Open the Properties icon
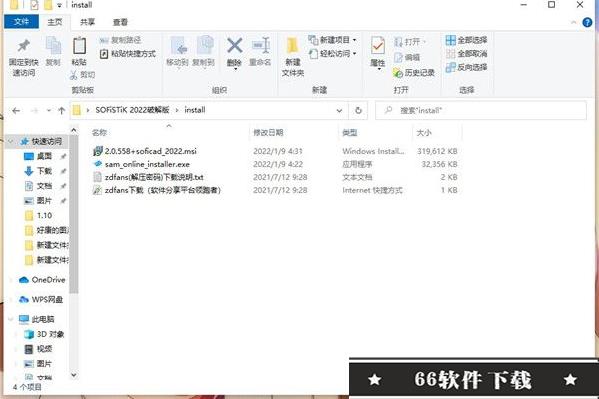Viewport: 599px width, 399px height. pos(378,46)
